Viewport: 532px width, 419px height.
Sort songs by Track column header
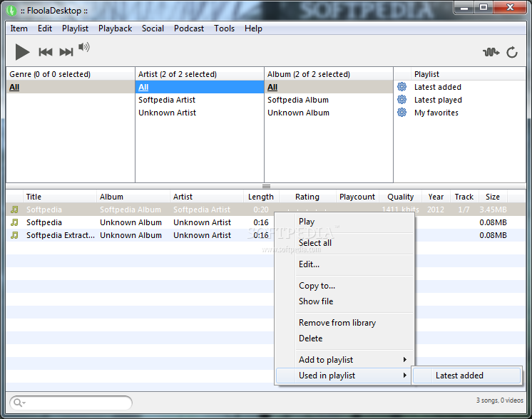click(x=464, y=197)
